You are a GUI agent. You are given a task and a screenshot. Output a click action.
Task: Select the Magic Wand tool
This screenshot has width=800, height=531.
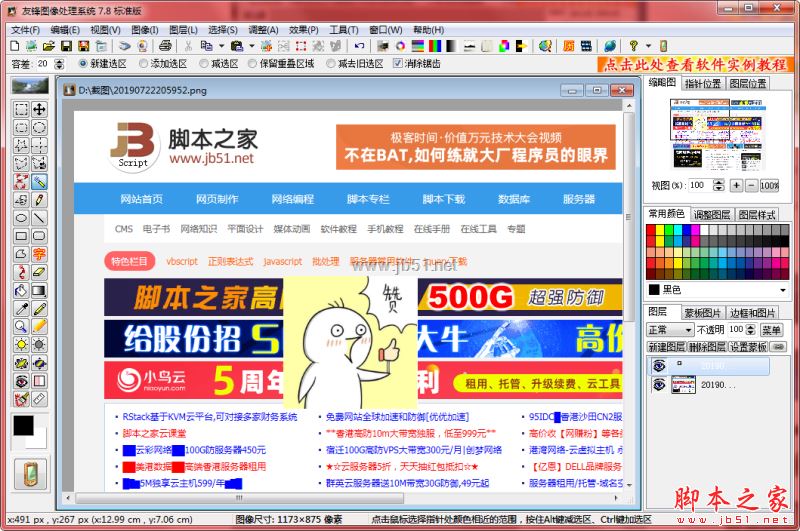(39, 182)
